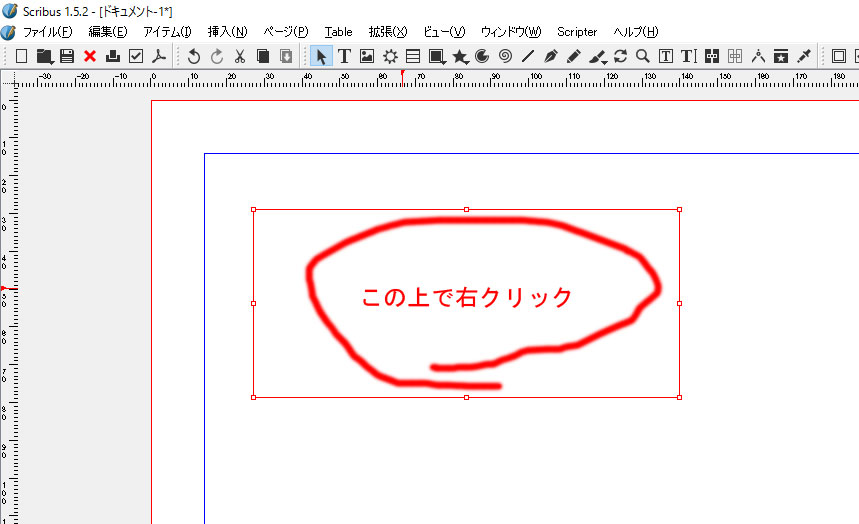Copy the selected item with the toolbar icon

pyautogui.click(x=263, y=56)
